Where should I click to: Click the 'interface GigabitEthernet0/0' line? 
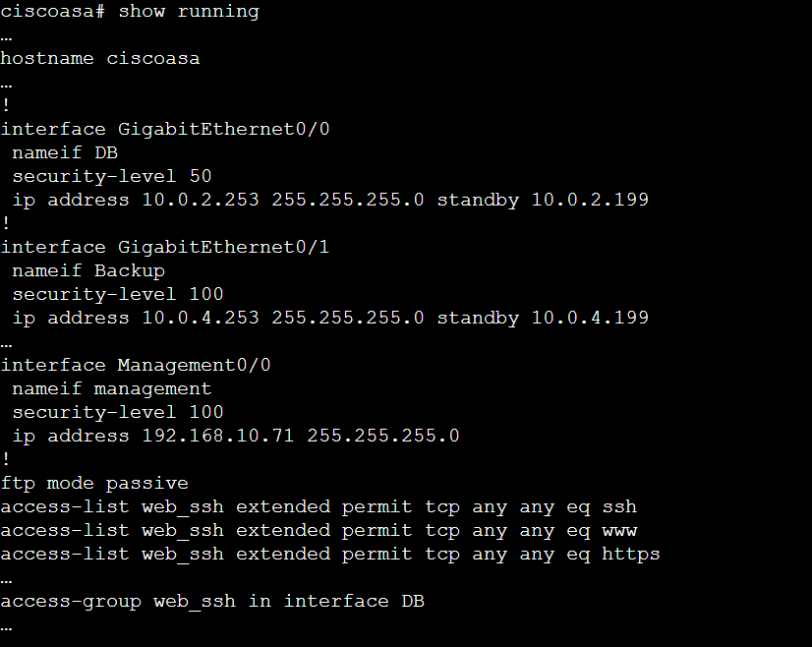pos(165,130)
